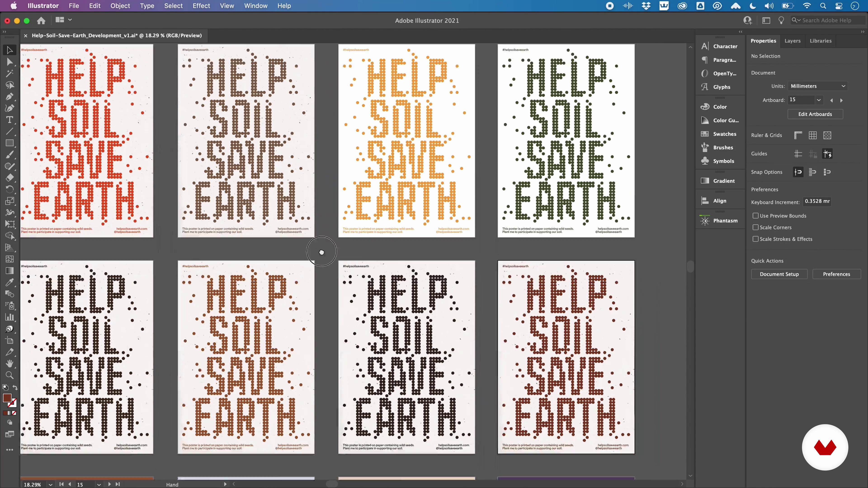Click the Document Setup button
This screenshot has height=488, width=868.
tap(779, 274)
